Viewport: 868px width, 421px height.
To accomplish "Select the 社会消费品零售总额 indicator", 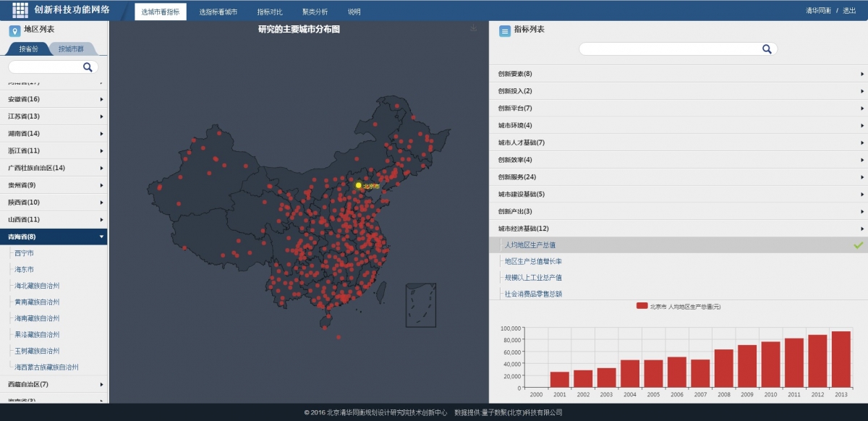I will pos(533,294).
